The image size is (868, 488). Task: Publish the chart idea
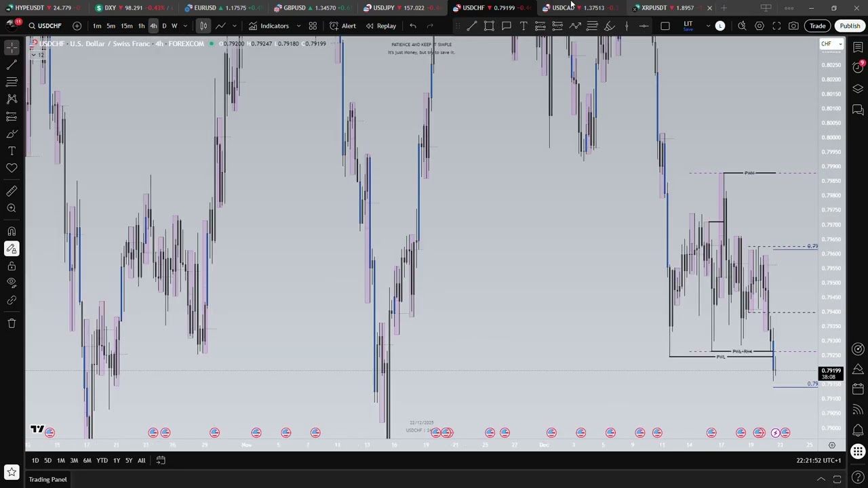point(850,26)
